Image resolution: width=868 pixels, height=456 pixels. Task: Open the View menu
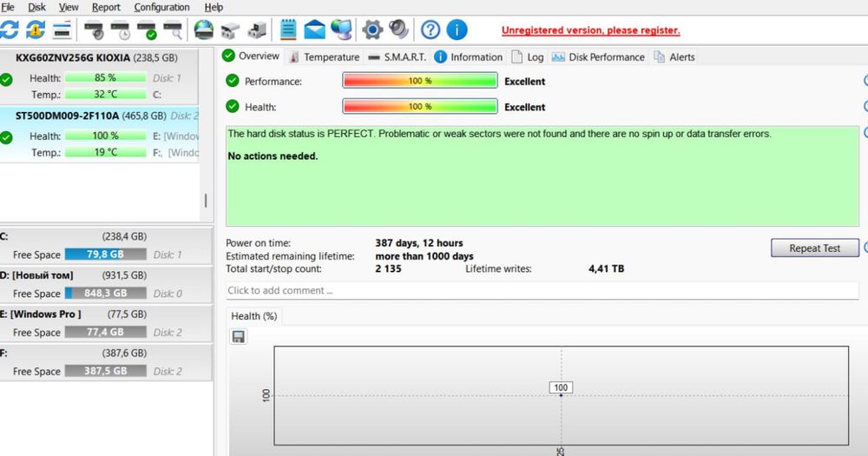[69, 7]
